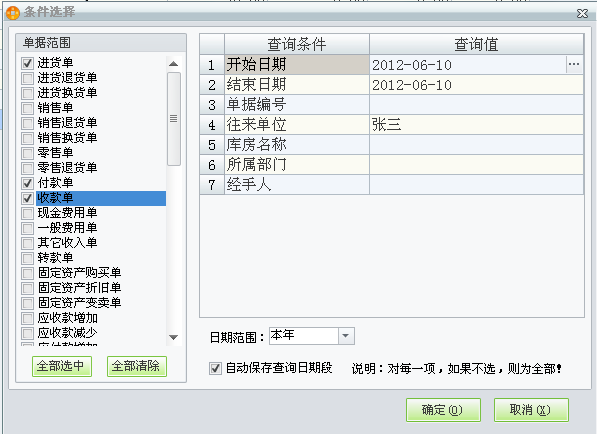Click the document list scroll-down arrow
This screenshot has width=597, height=434.
(x=174, y=337)
